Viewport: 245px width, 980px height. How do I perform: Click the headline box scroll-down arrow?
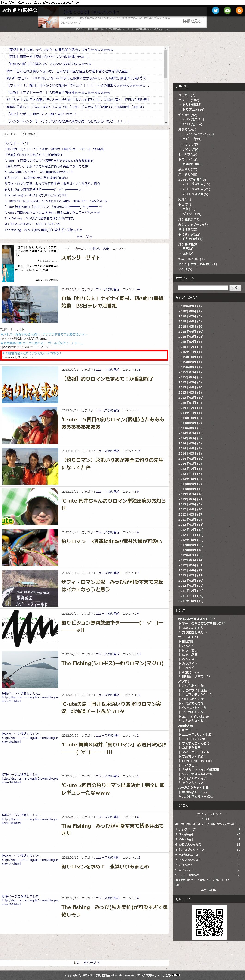point(166,122)
